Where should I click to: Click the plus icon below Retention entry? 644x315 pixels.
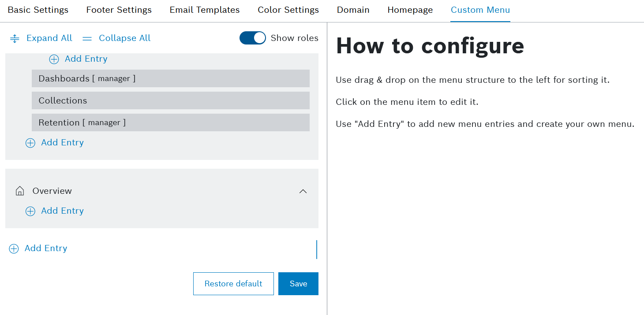point(30,143)
